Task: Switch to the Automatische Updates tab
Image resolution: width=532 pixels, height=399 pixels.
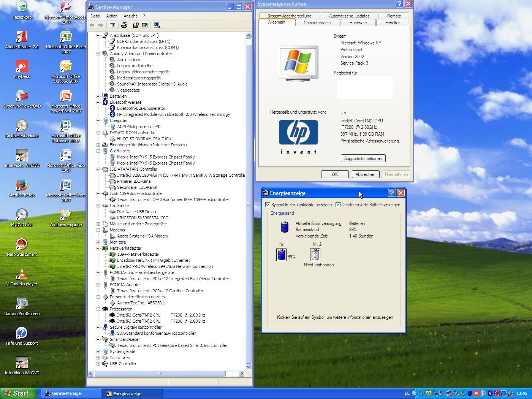Action: tap(349, 16)
